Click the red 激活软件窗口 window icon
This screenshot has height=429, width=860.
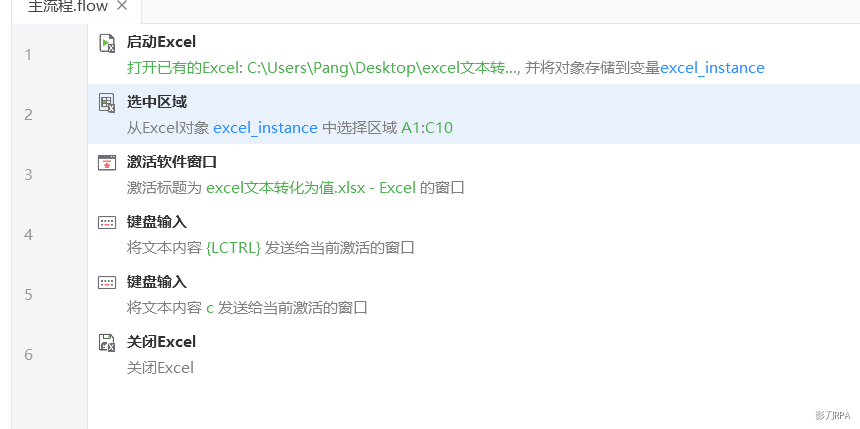coord(107,162)
